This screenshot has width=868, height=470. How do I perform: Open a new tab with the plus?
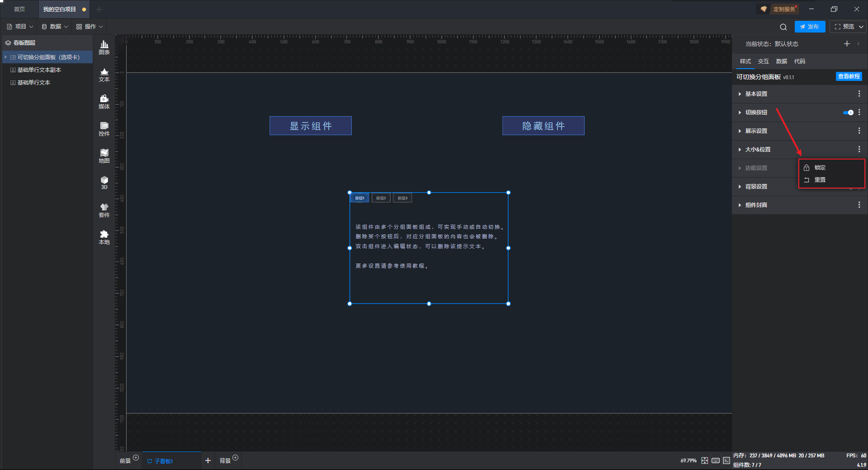click(99, 9)
